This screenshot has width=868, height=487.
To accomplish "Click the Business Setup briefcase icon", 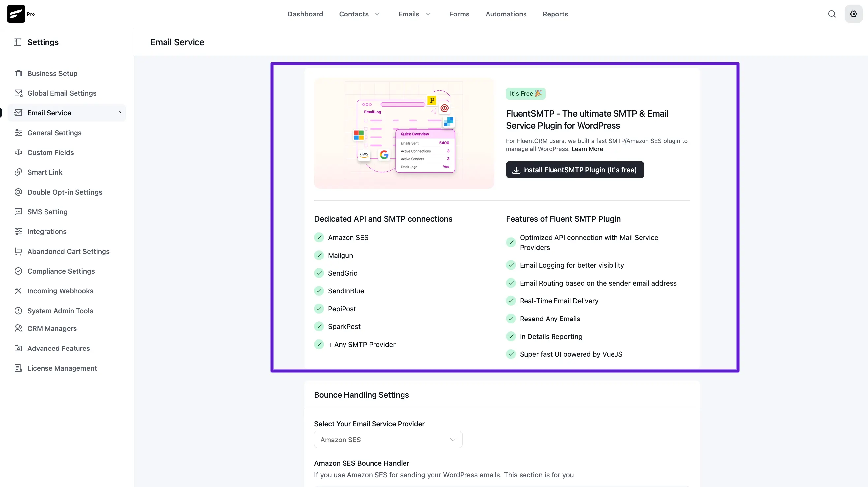I will pos(18,73).
